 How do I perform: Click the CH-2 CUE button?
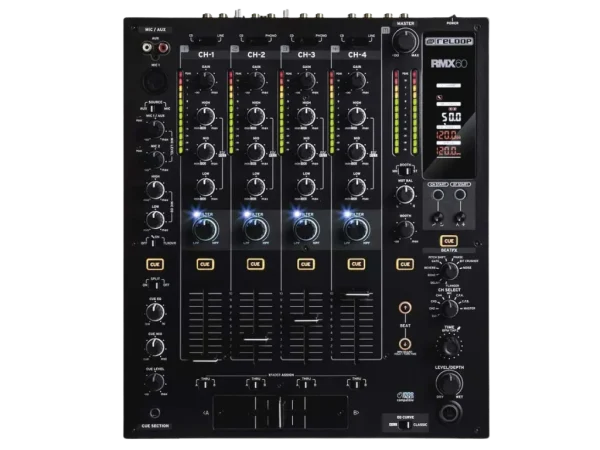pyautogui.click(x=255, y=264)
